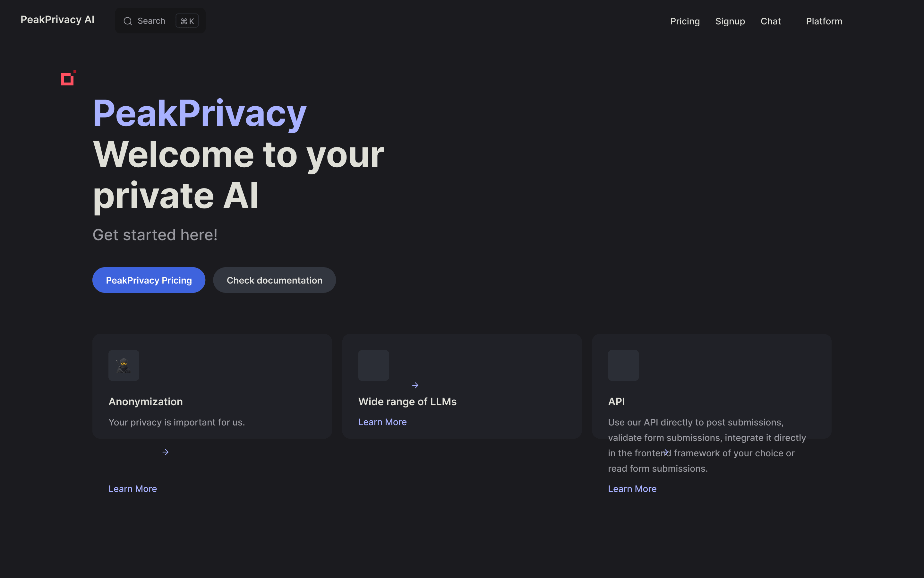Image resolution: width=924 pixels, height=578 pixels.
Task: Go to PeakPrivacy AI home title
Action: [57, 20]
